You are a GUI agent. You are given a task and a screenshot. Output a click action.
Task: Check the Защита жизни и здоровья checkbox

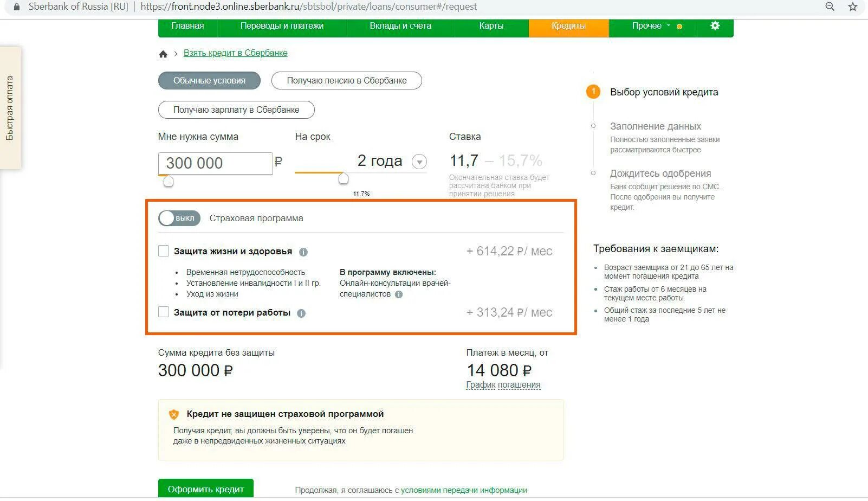pos(164,251)
